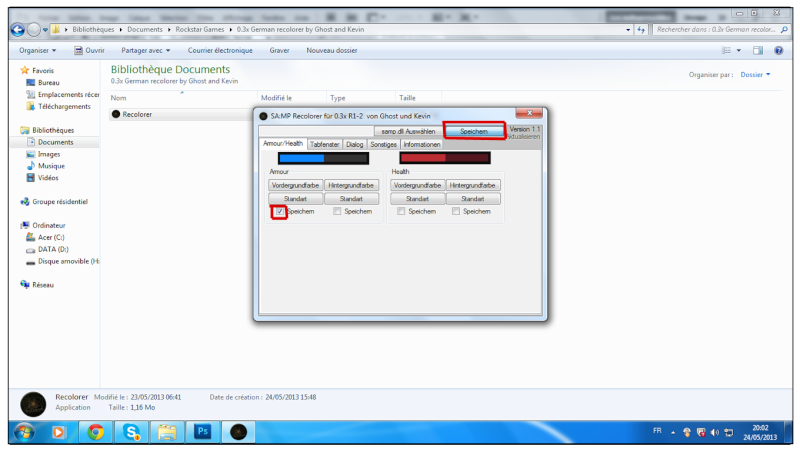Check Health background Speichern checkbox
The width and height of the screenshot is (800, 452).
coord(456,211)
